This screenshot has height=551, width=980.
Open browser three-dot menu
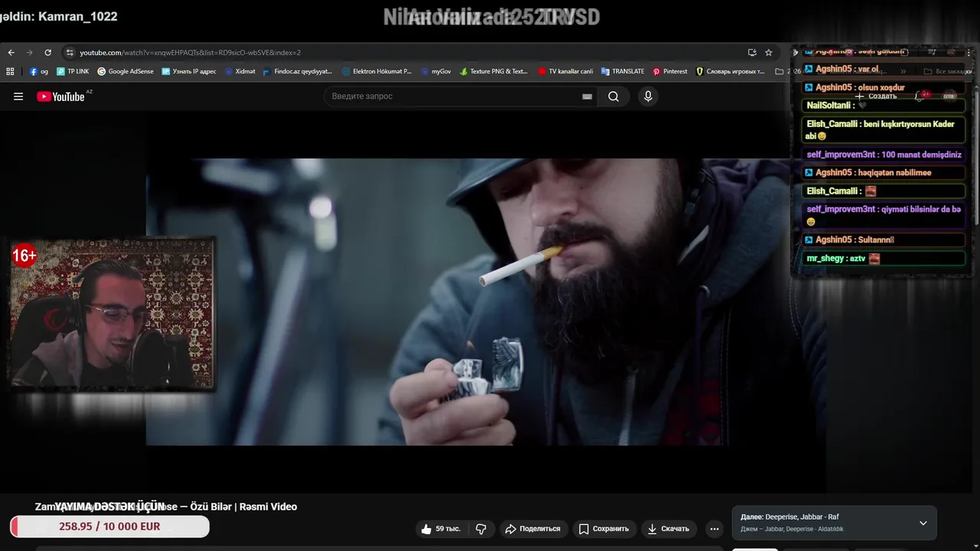[x=968, y=53]
